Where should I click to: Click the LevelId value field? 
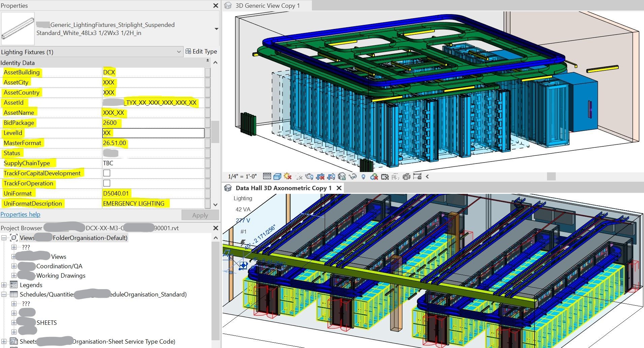pos(153,133)
